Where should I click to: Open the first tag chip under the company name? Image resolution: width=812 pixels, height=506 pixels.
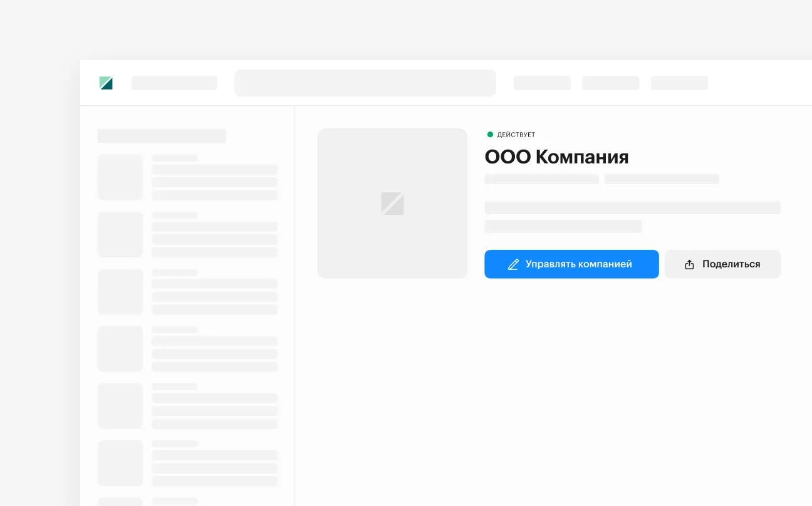pyautogui.click(x=541, y=179)
